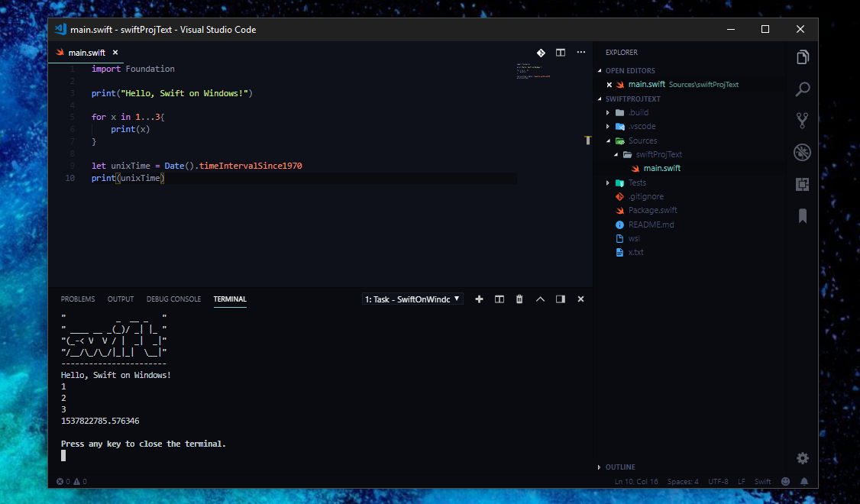Click the '1537822785.576346' terminal output
The height and width of the screenshot is (504, 860).
(100, 421)
